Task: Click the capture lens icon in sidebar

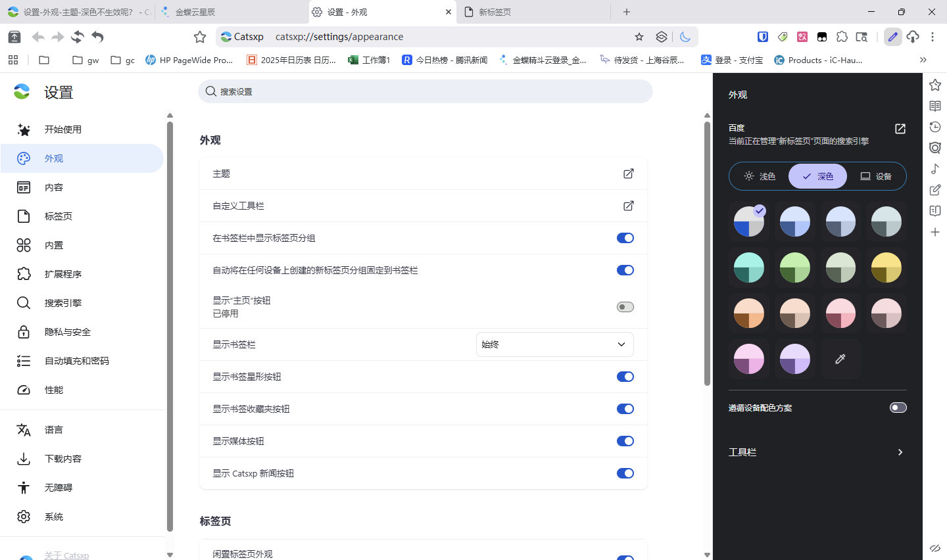Action: point(935,148)
